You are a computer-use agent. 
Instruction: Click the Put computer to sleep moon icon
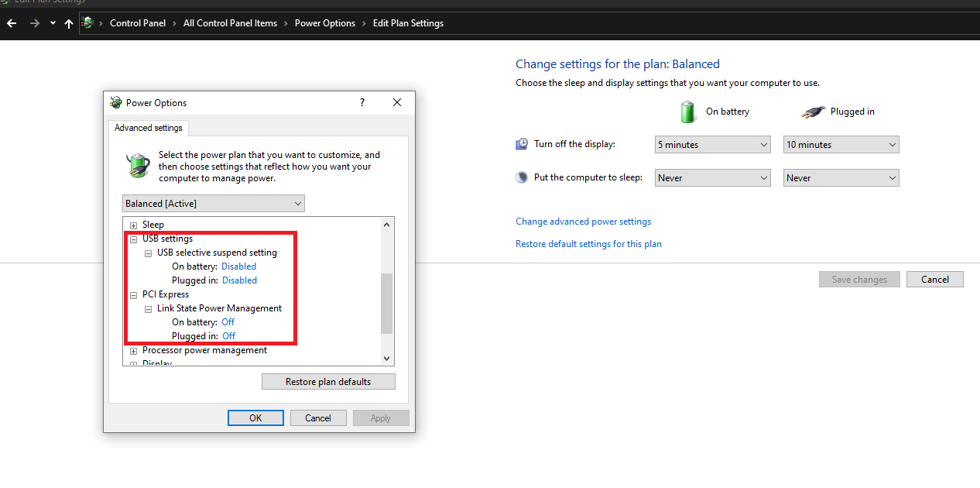523,177
